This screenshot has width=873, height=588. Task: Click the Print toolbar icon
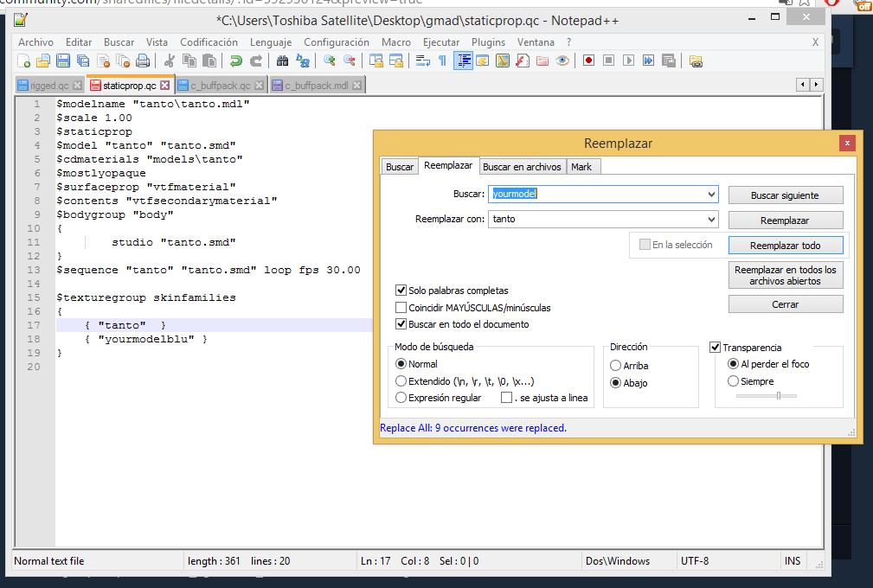point(143,61)
